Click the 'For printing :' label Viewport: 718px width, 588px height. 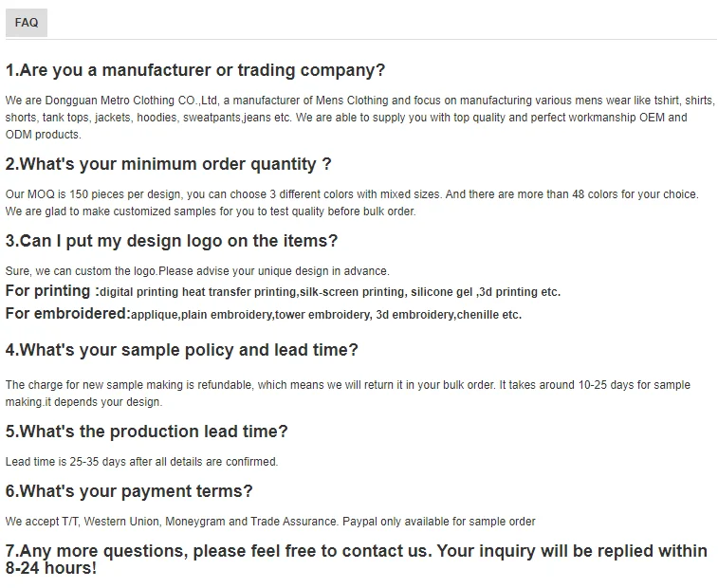coord(51,291)
